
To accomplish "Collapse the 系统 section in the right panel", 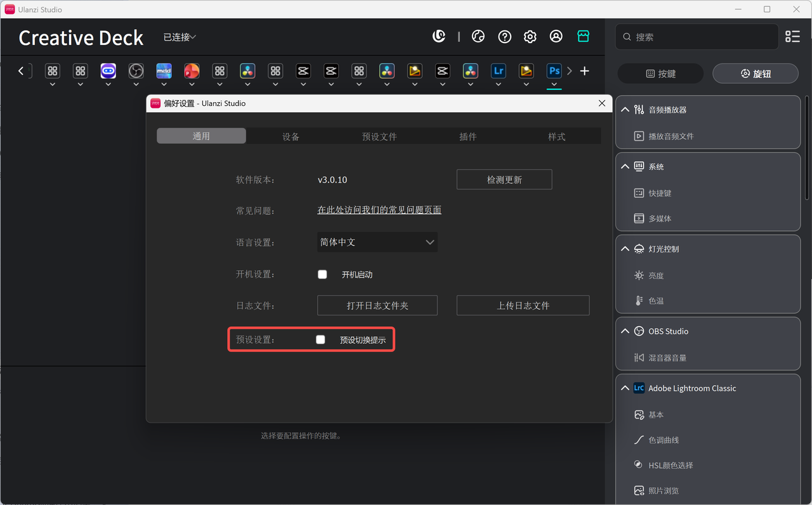I will [x=625, y=166].
